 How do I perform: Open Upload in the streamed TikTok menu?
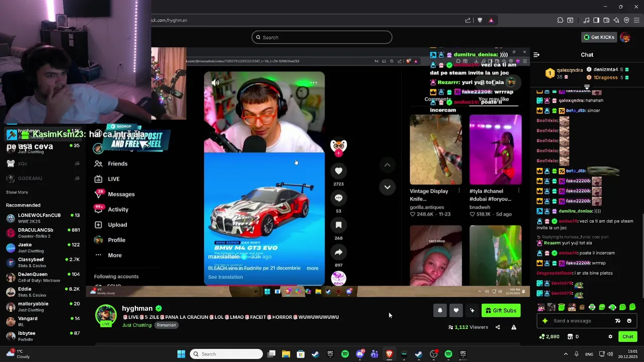tap(111, 225)
